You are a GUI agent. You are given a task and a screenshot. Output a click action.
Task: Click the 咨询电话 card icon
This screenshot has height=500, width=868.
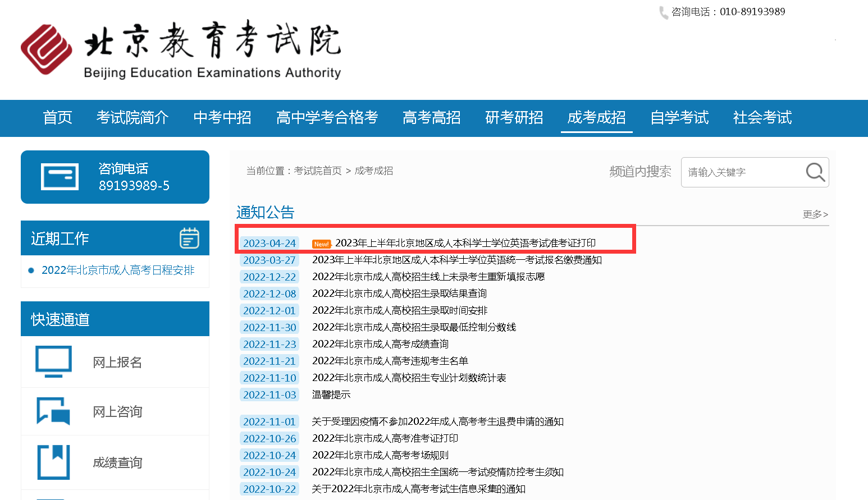pyautogui.click(x=60, y=177)
